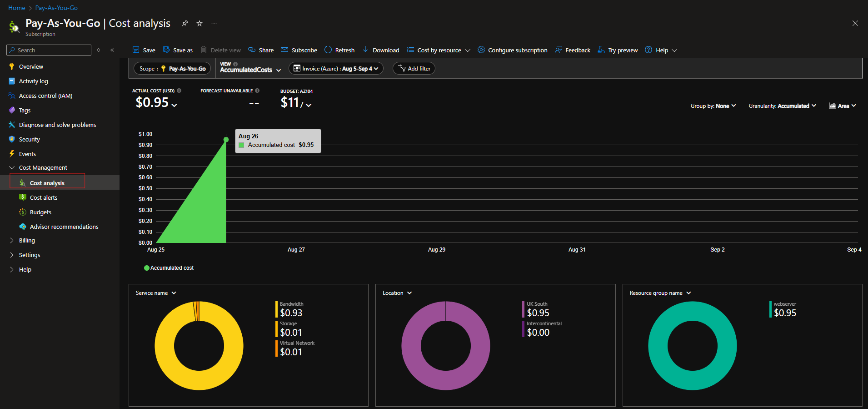
Task: Click the Aug 26 chart data point
Action: 226,140
